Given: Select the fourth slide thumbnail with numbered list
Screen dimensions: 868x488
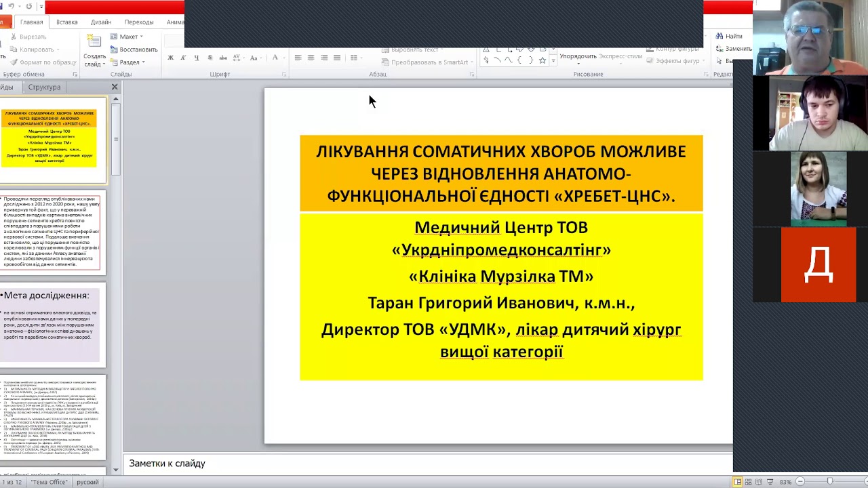Looking at the screenshot, I should pos(52,417).
